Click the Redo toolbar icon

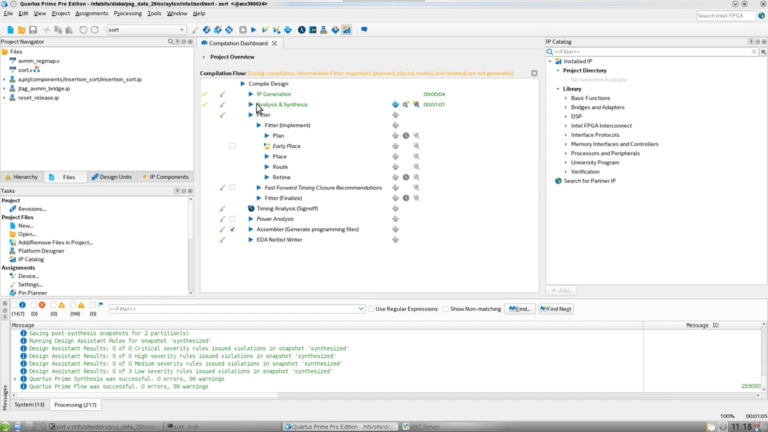click(95, 30)
